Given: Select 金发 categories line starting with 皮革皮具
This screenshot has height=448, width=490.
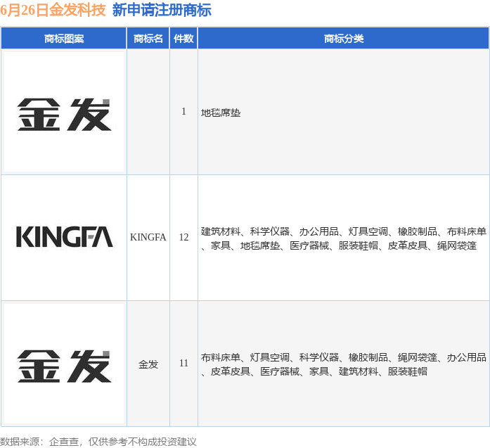Looking at the screenshot, I should tap(314, 372).
